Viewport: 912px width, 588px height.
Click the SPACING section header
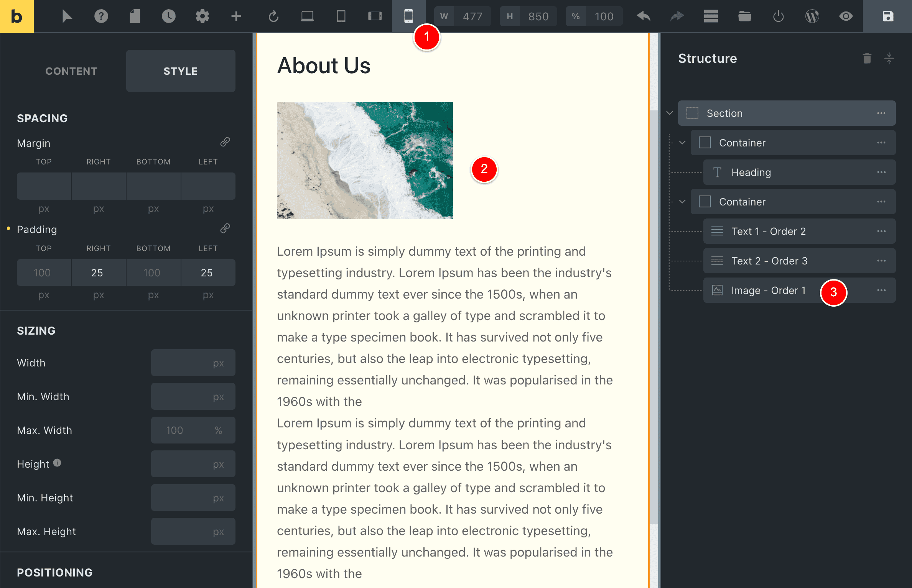(x=42, y=118)
